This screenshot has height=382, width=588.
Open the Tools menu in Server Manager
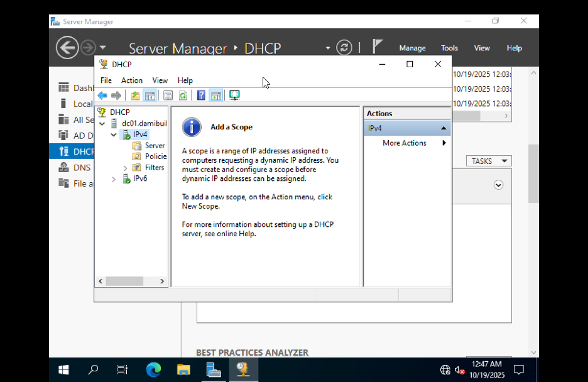[x=449, y=48]
